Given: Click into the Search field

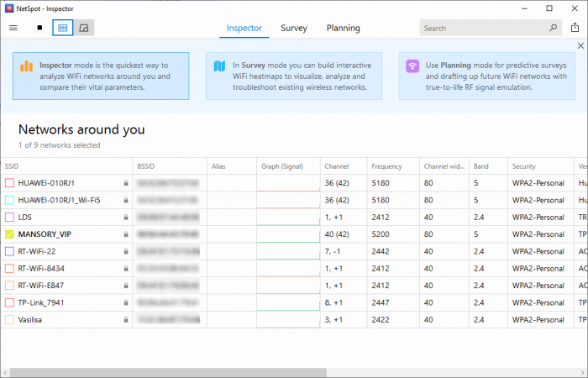Looking at the screenshot, I should coord(483,28).
